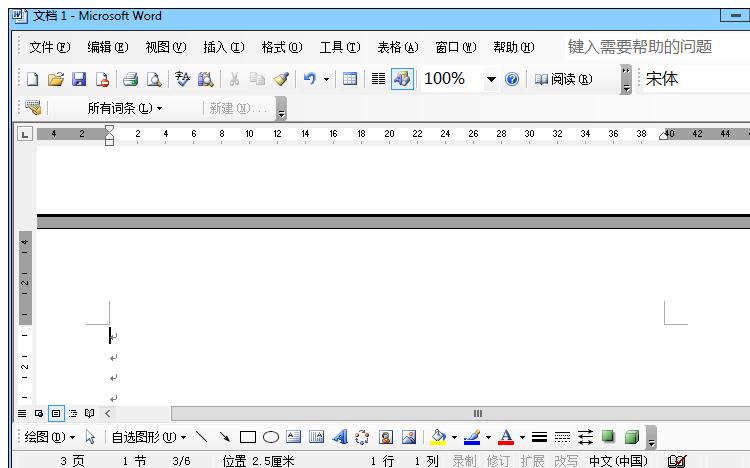
Task: Toggle the Drawing toolbar button
Action: 402,79
